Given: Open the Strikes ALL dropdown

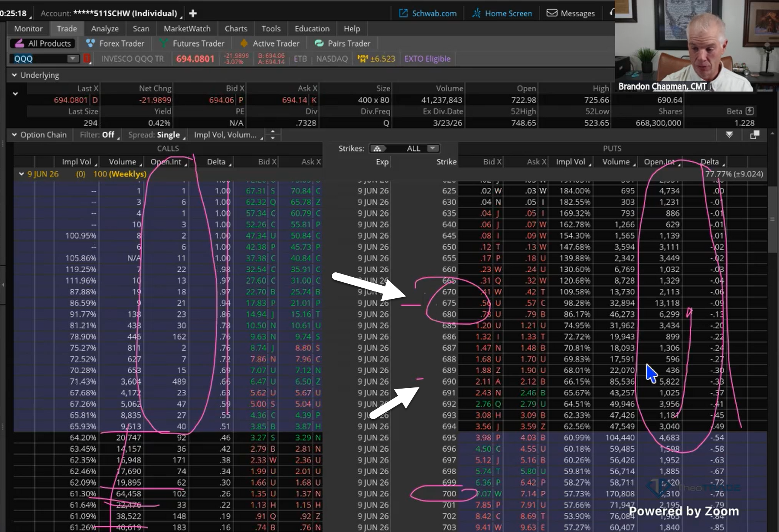Looking at the screenshot, I should 404,149.
